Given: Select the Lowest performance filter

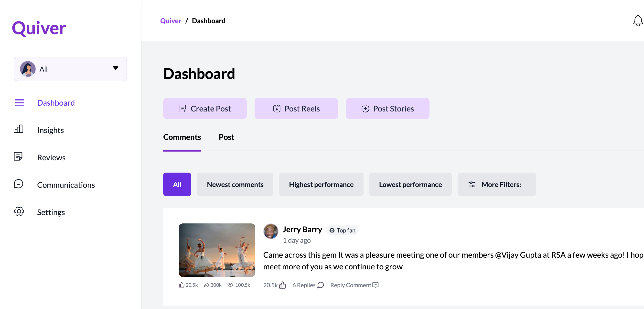Looking at the screenshot, I should click(410, 184).
